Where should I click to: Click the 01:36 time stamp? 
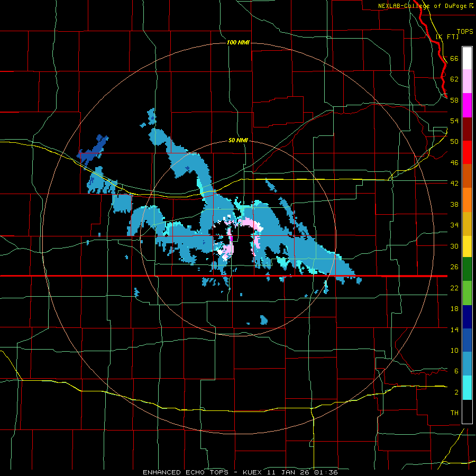pos(326,472)
